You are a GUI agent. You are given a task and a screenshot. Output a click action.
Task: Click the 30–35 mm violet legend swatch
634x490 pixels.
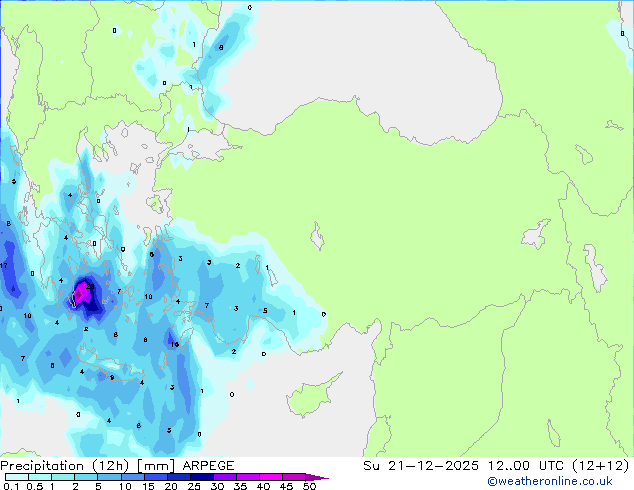224,477
